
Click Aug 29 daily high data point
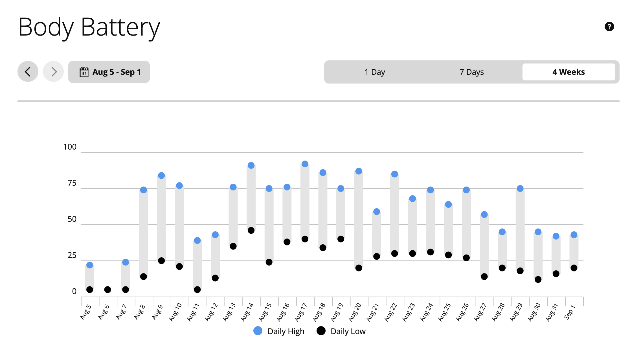coord(520,188)
